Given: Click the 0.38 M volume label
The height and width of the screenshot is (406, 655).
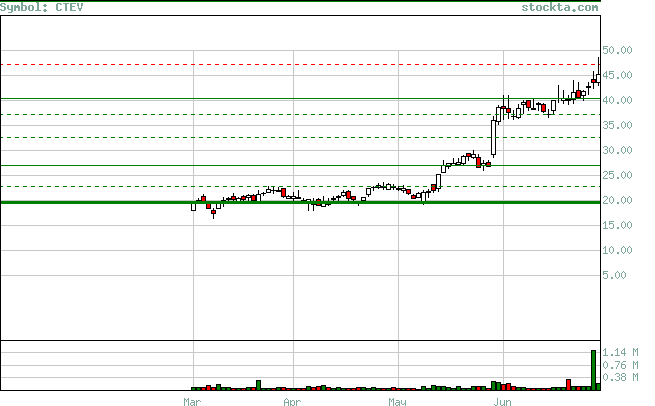Looking at the screenshot, I should (620, 378).
